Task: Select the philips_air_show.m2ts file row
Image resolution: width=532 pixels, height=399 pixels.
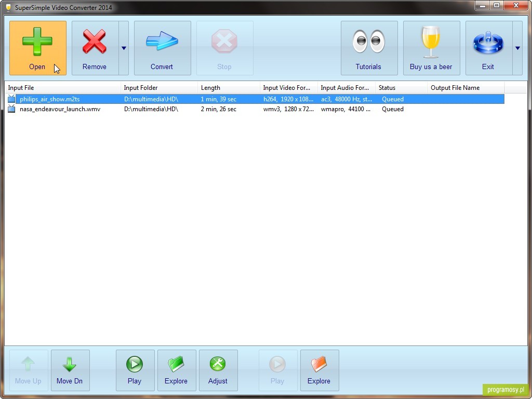Action: tap(255, 99)
